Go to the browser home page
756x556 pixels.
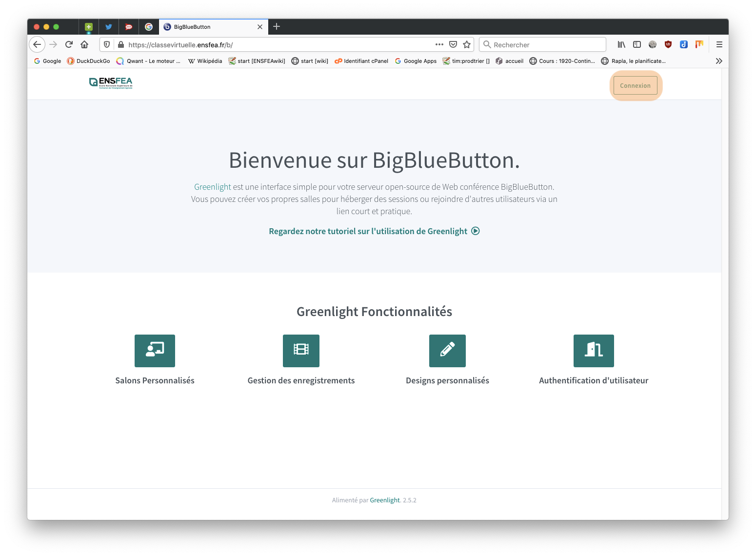tap(84, 44)
